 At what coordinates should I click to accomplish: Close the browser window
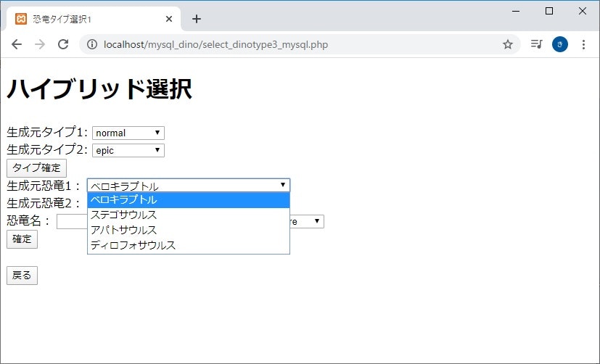583,11
